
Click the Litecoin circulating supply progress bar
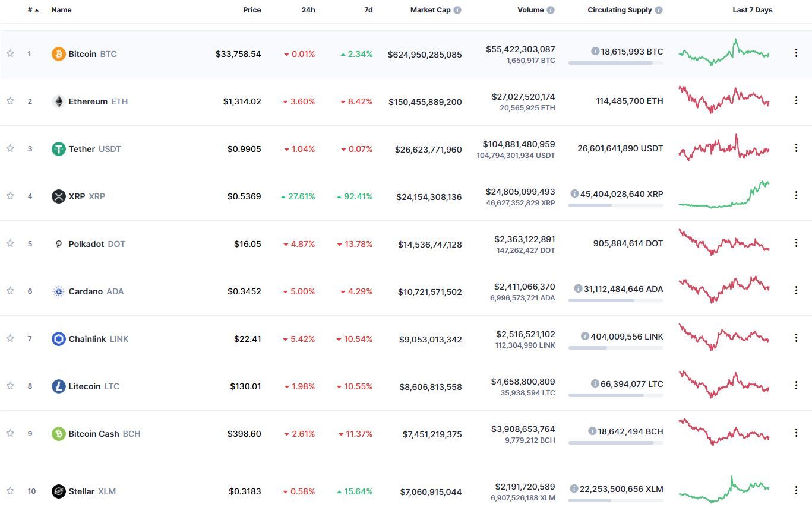pos(615,395)
